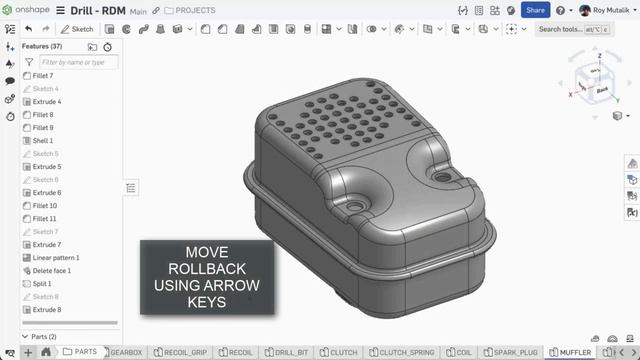Switch to the COIL tab
Viewport: 640px width, 360px height.
coord(458,352)
